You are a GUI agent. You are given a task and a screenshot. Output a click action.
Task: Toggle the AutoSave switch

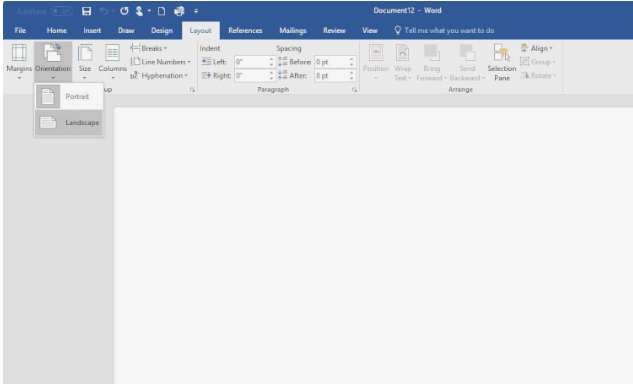coord(61,11)
